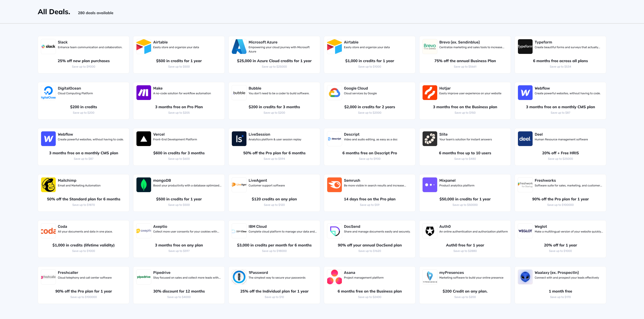Click the Deel logo icon
Viewport: 644px width, 319px height.
point(525,138)
